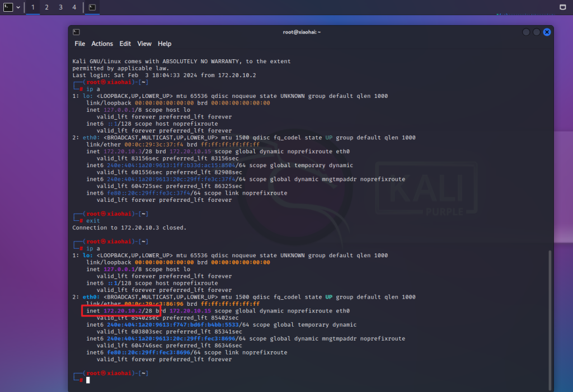Open the File menu

79,44
